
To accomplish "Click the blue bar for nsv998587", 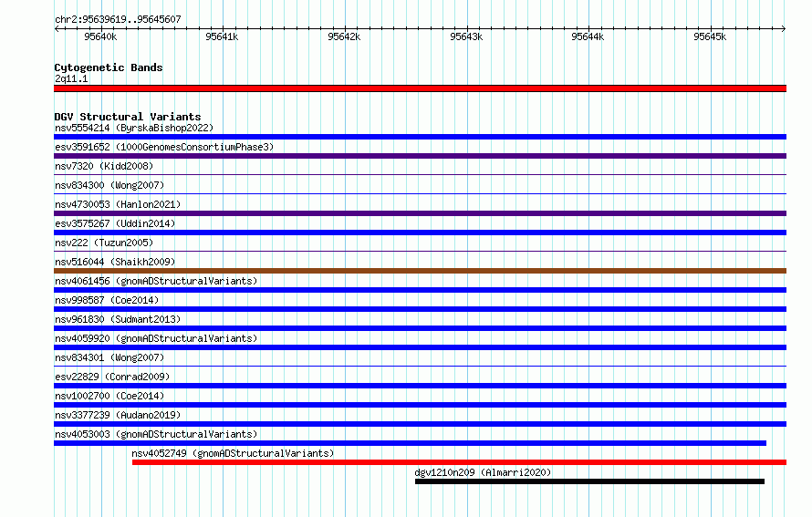I will coord(420,309).
